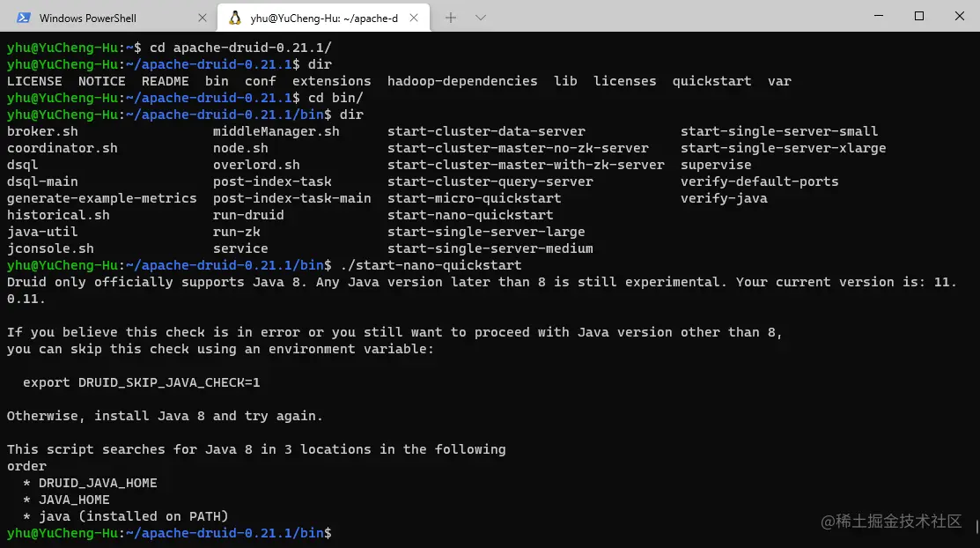Viewport: 980px width, 548px height.
Task: Click the licenses directory name
Action: pos(625,81)
